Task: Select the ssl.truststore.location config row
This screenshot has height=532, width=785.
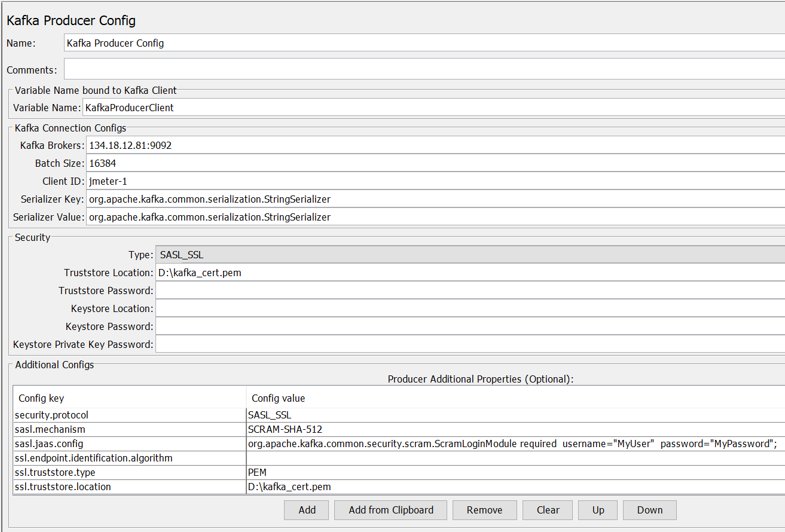Action: [x=120, y=487]
